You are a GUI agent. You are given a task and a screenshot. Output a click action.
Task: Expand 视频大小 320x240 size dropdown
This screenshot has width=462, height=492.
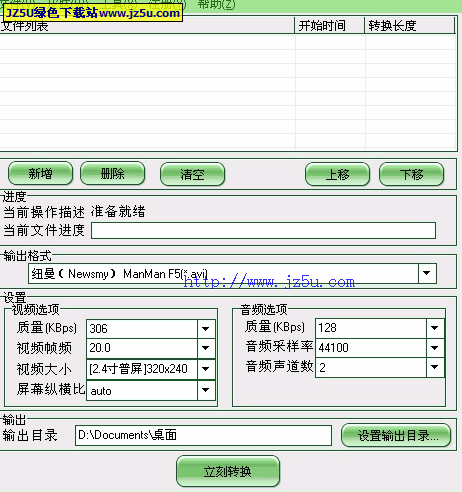click(x=206, y=369)
